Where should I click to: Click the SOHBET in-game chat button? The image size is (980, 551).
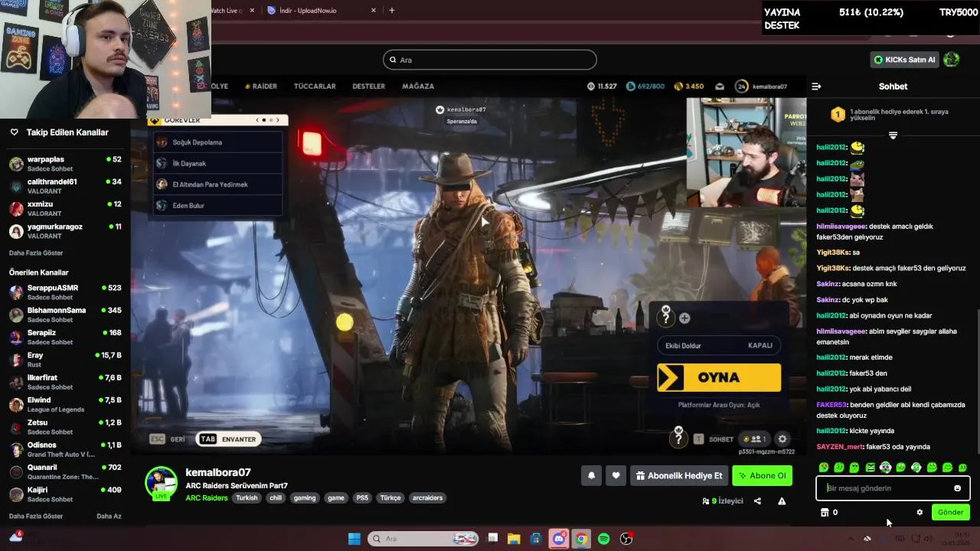714,439
